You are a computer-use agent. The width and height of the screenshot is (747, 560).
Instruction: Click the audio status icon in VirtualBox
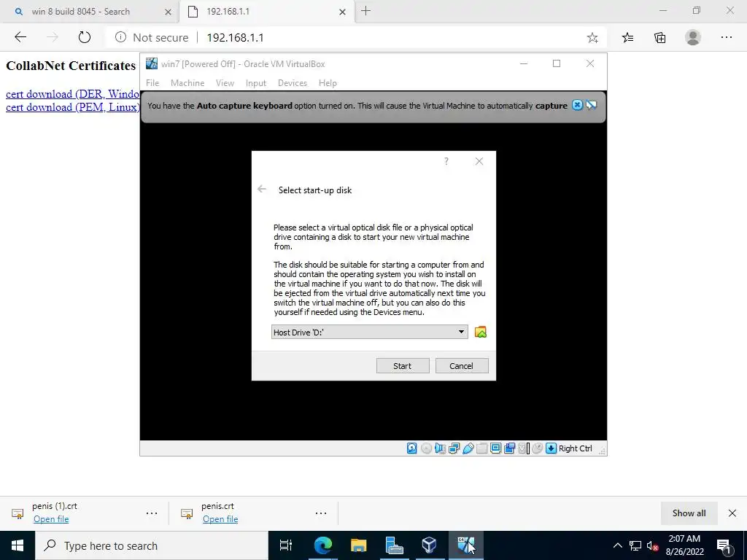440,448
